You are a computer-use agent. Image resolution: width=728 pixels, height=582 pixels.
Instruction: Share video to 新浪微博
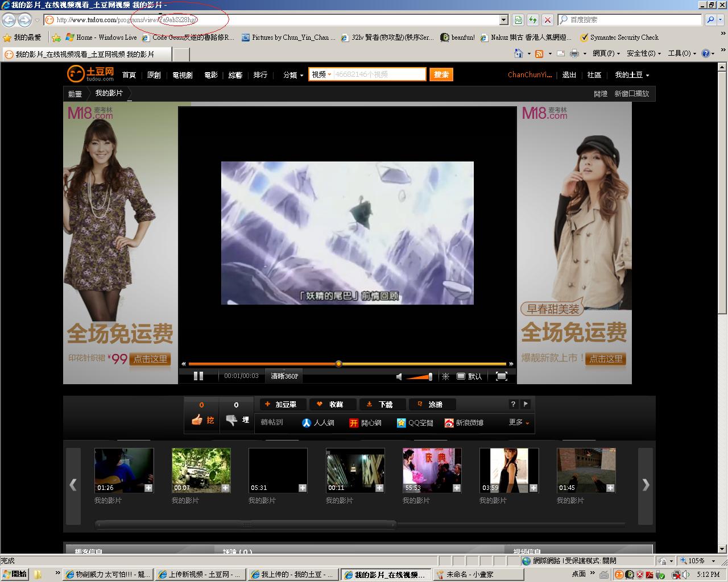464,422
